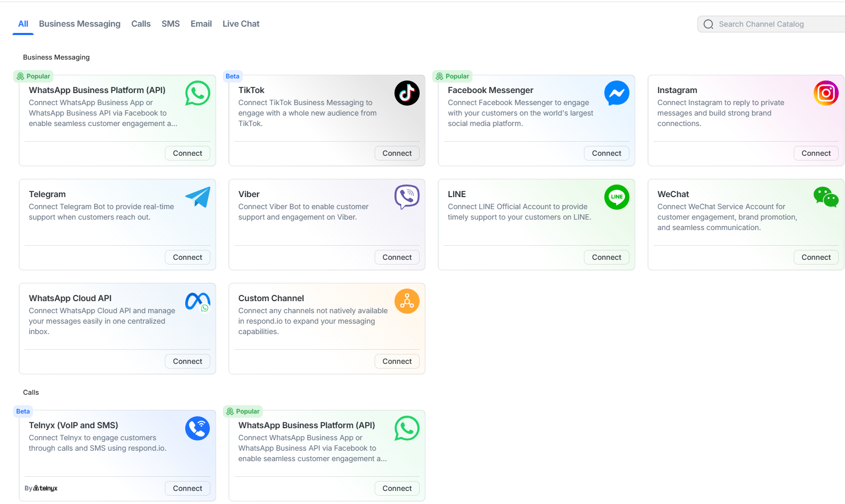Click the 'TikTok' card title
845x504 pixels.
251,90
